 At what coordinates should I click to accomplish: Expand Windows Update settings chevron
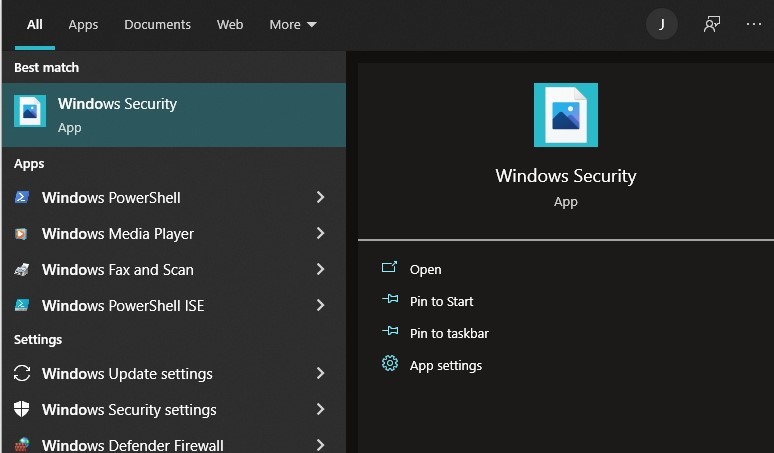point(320,373)
